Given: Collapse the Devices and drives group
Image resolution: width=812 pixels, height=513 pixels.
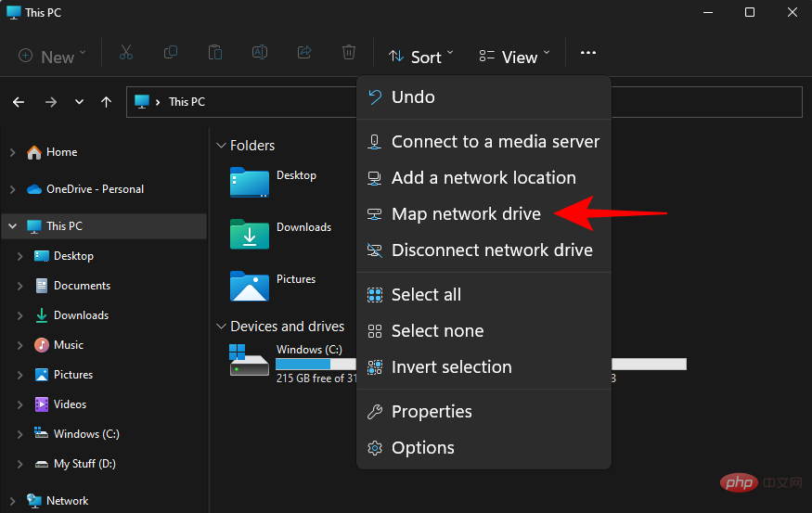Looking at the screenshot, I should point(280,327).
